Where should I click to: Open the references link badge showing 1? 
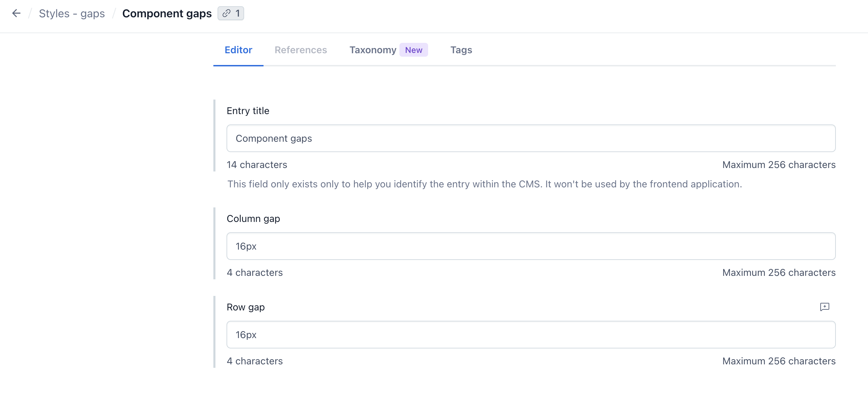click(x=231, y=13)
